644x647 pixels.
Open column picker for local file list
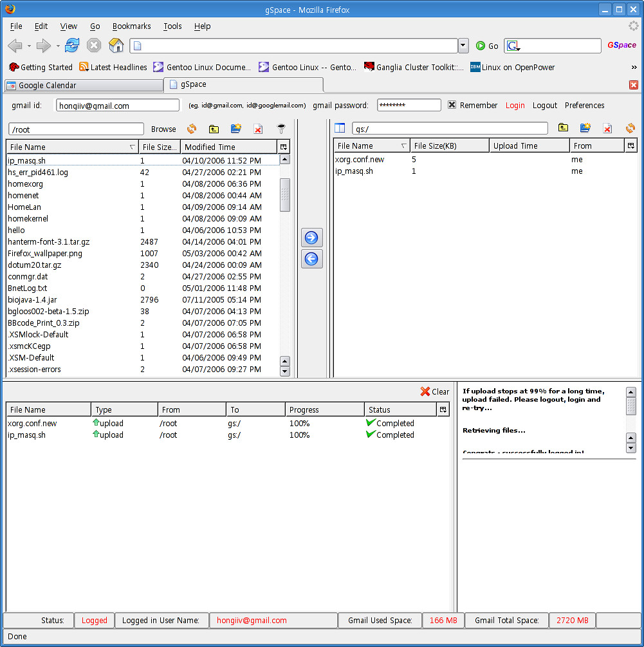(x=284, y=147)
